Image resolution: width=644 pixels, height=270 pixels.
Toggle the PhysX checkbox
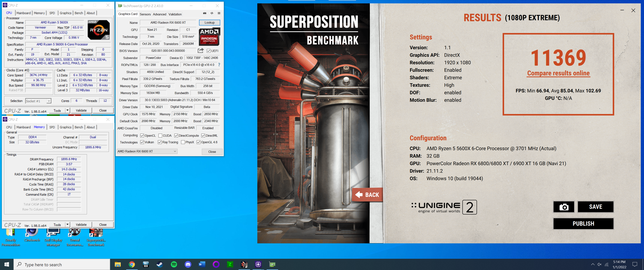click(x=183, y=142)
